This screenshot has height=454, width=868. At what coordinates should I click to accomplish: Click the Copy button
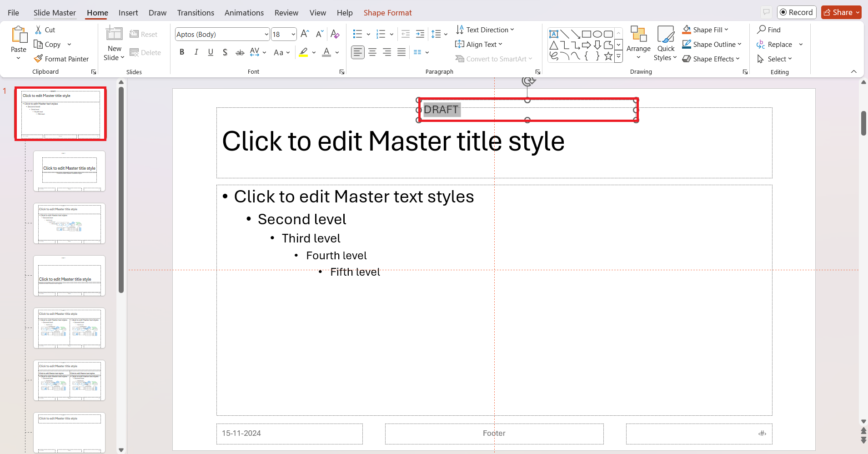tap(48, 44)
